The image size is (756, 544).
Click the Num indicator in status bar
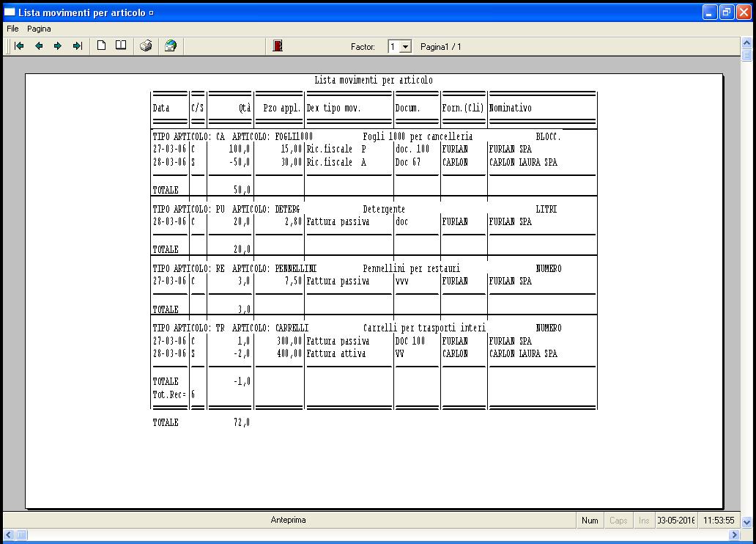point(590,521)
